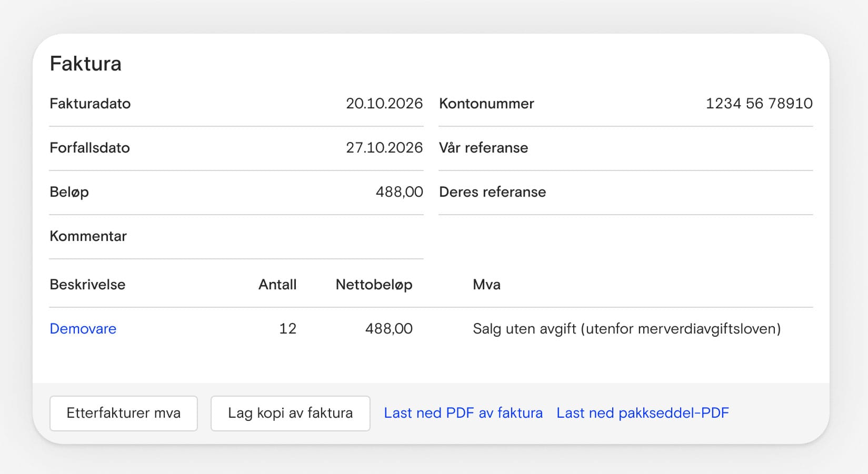Click the Deres referanse label

click(492, 192)
